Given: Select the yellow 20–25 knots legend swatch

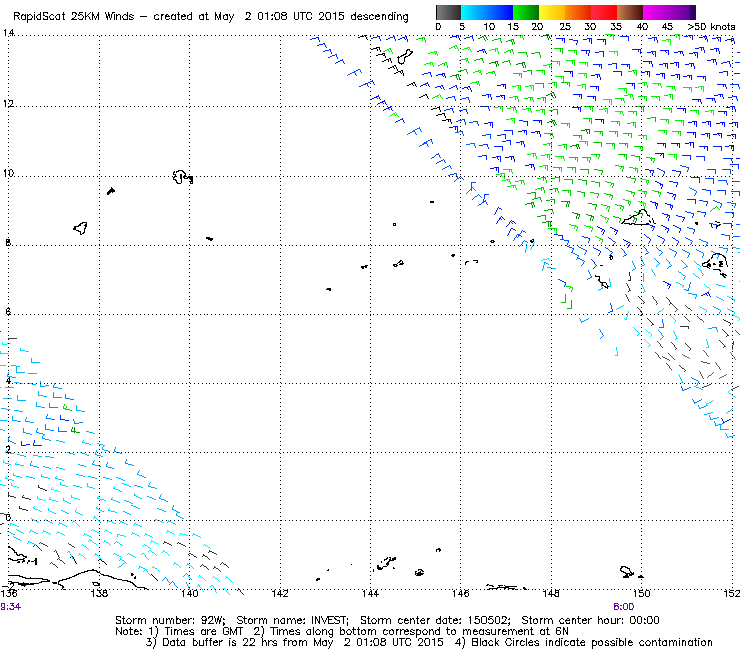Looking at the screenshot, I should (x=552, y=12).
